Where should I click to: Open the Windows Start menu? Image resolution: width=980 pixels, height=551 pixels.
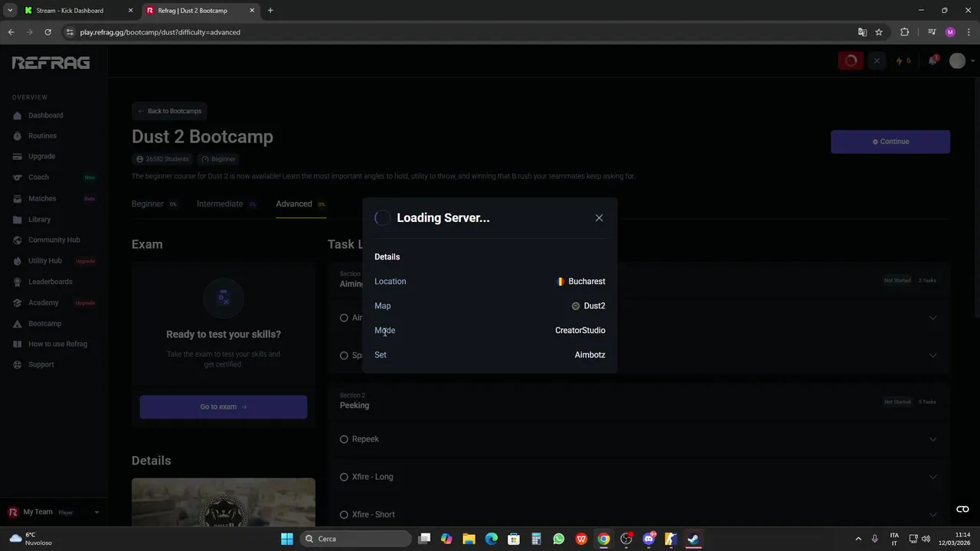pyautogui.click(x=287, y=539)
